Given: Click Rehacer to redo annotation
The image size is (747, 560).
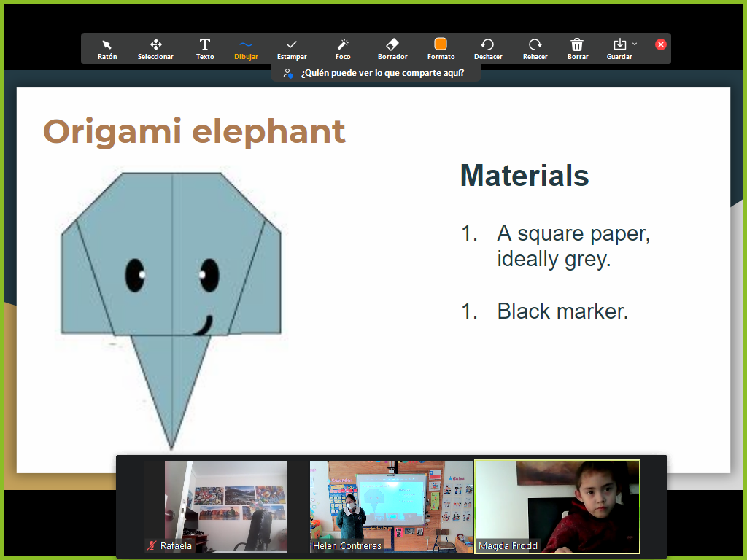Looking at the screenshot, I should coord(535,49).
